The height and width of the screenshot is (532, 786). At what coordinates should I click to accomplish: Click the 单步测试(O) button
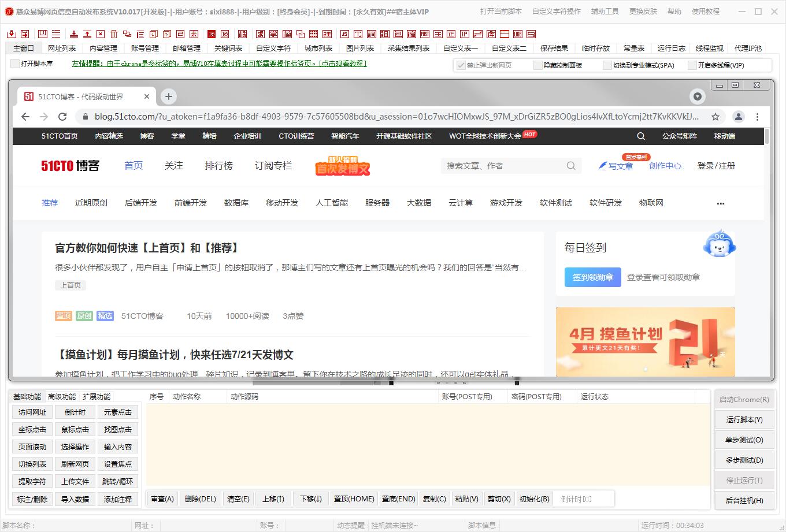744,440
